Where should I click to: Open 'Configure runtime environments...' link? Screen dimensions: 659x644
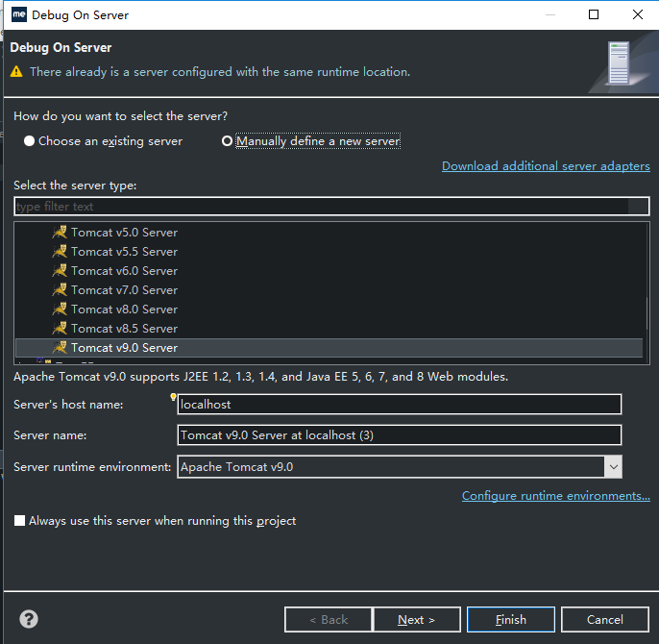(556, 496)
